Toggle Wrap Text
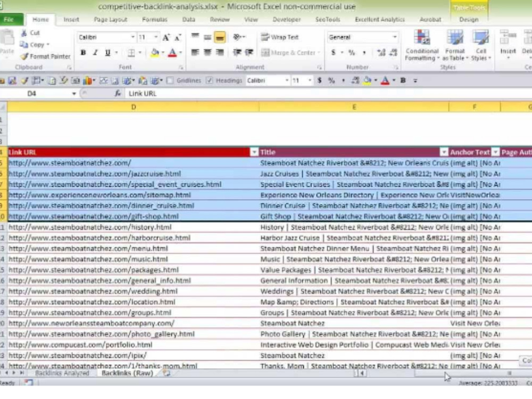Image resolution: width=532 pixels, height=399 pixels. tap(280, 37)
